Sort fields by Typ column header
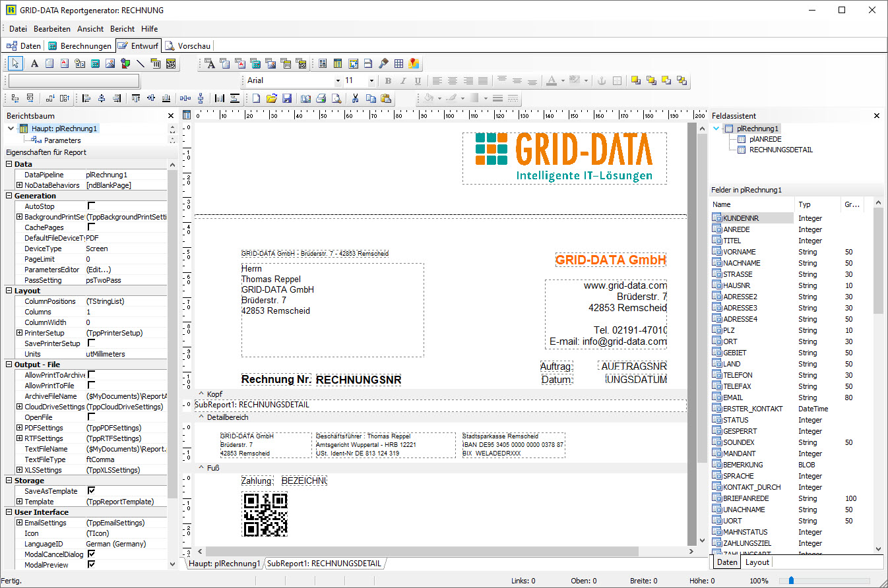Viewport: 888px width, 588px height. click(x=817, y=204)
